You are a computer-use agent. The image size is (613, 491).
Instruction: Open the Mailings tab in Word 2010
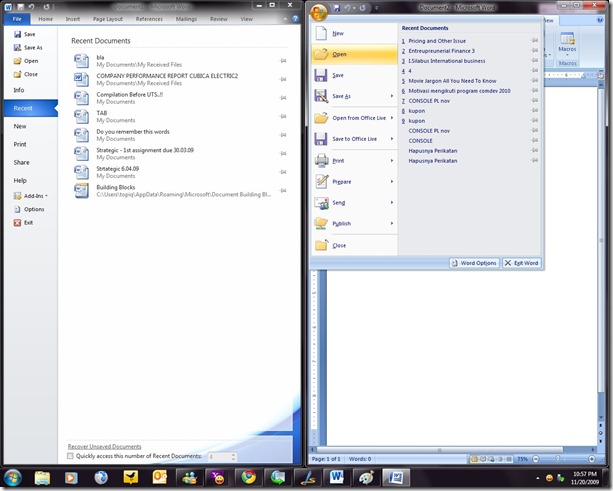coord(186,19)
